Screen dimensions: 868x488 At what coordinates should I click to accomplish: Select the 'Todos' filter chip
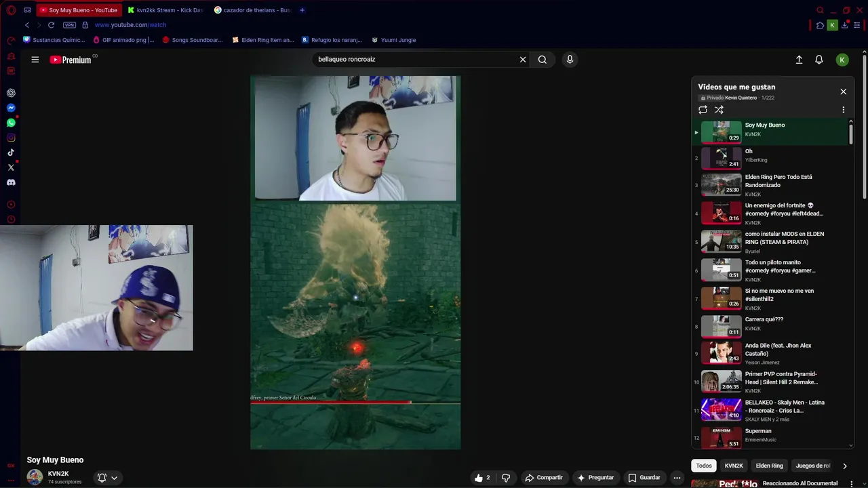click(704, 466)
